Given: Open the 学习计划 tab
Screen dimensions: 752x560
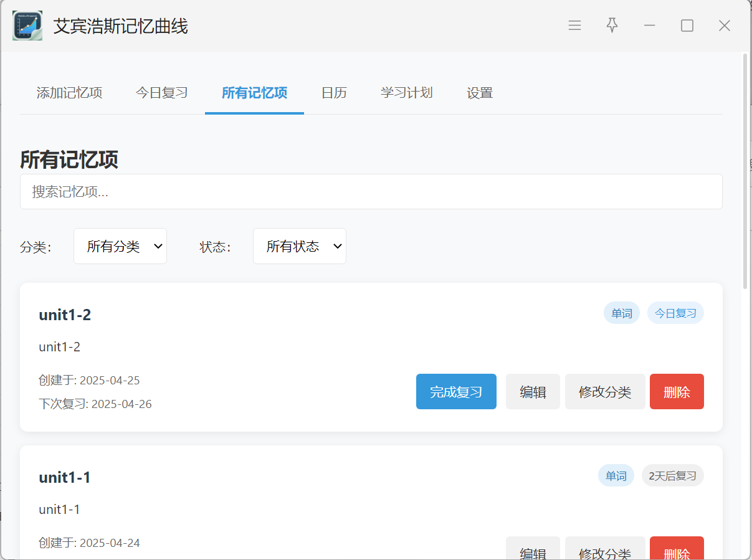Looking at the screenshot, I should pyautogui.click(x=407, y=93).
